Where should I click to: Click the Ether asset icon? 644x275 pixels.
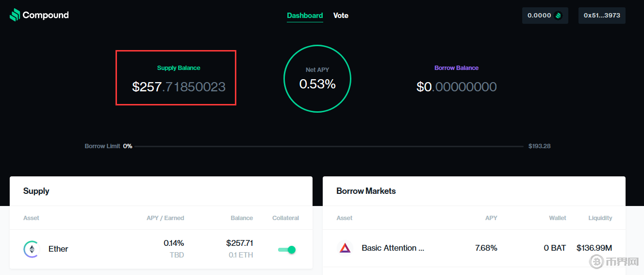(x=32, y=249)
